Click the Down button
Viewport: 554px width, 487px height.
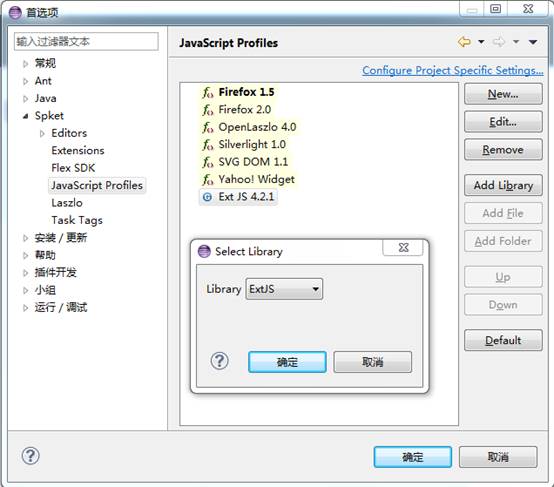coord(503,305)
